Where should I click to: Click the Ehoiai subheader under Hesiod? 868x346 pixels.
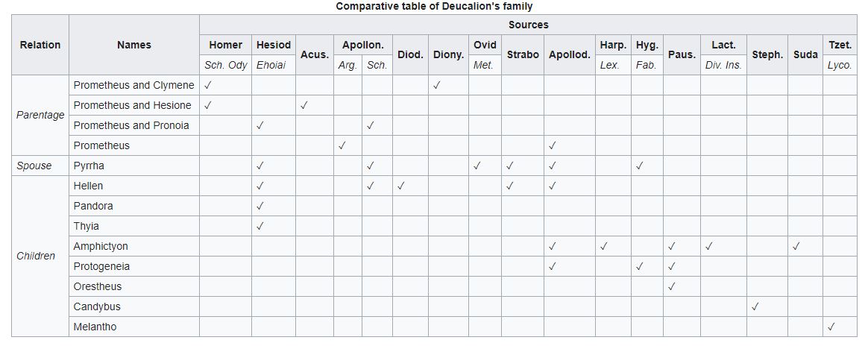point(271,65)
